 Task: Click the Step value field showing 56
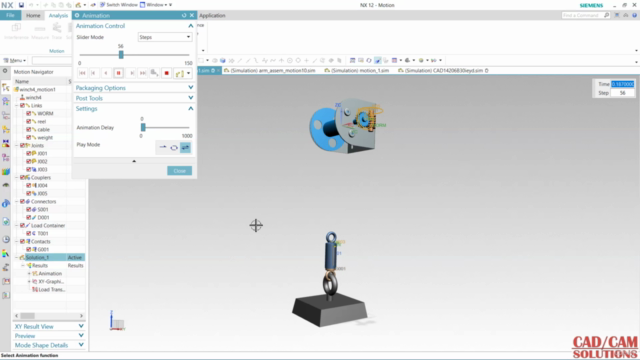pos(622,93)
